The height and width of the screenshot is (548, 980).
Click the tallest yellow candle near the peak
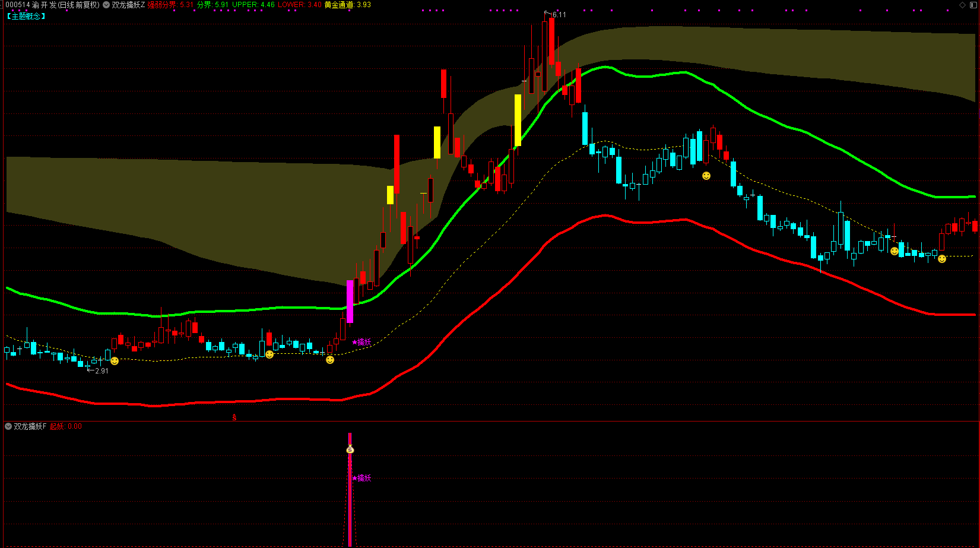click(518, 121)
